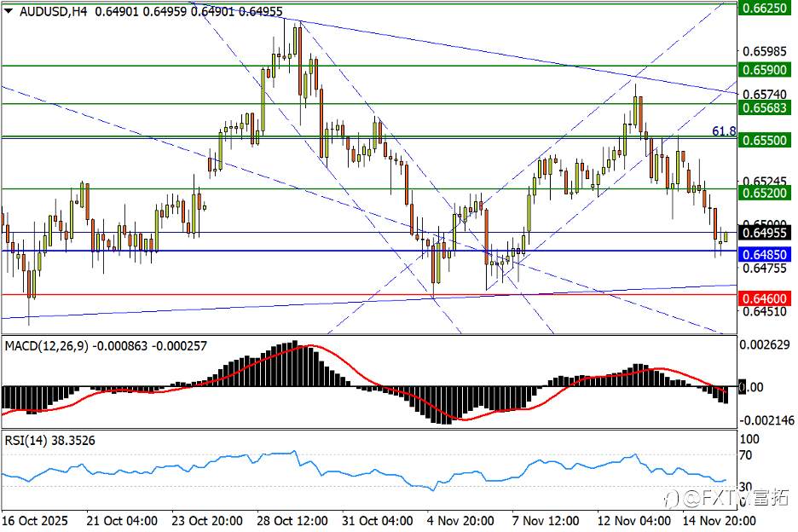Select the blue 0.64850 level label
798x532 pixels.
(x=765, y=254)
